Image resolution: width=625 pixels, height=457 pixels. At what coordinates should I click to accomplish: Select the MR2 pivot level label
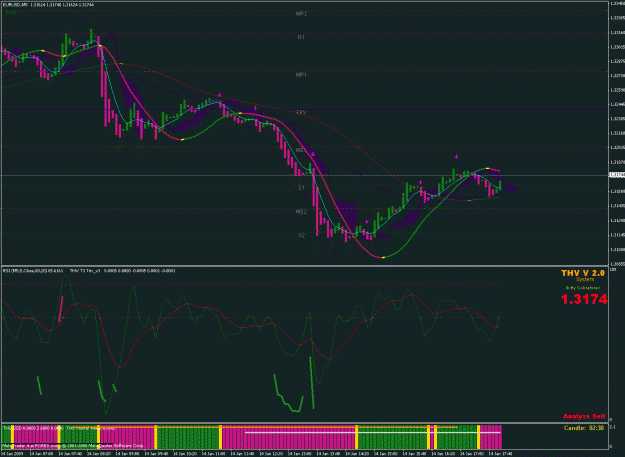[x=301, y=14]
